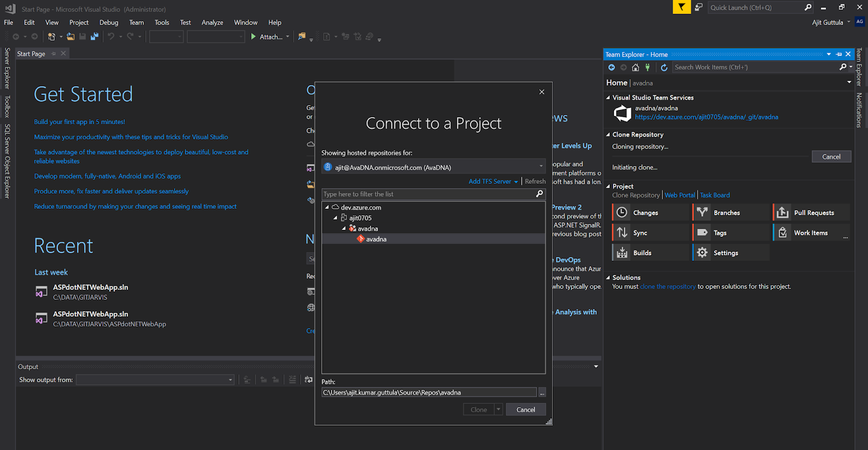Navigate back in Team Explorer
The image size is (868, 450).
tap(611, 67)
